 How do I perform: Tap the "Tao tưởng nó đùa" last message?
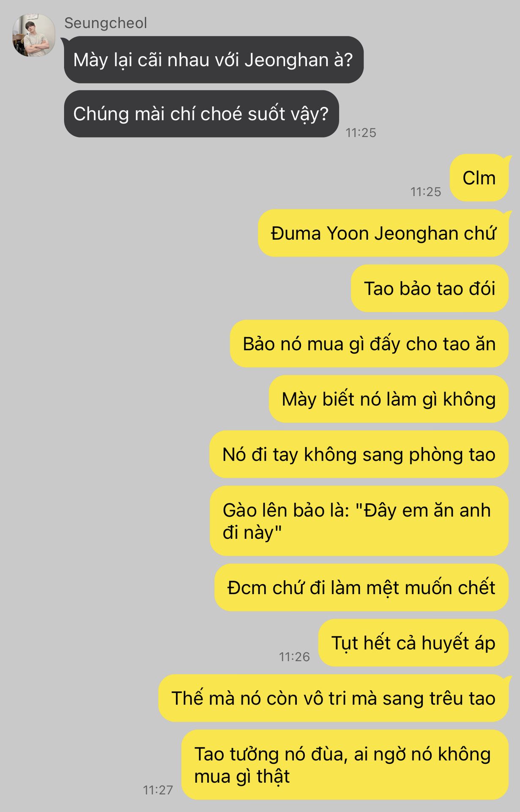(x=345, y=765)
